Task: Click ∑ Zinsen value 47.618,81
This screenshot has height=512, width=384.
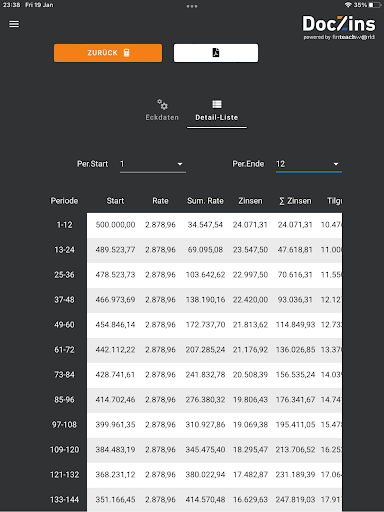Action: (x=295, y=250)
